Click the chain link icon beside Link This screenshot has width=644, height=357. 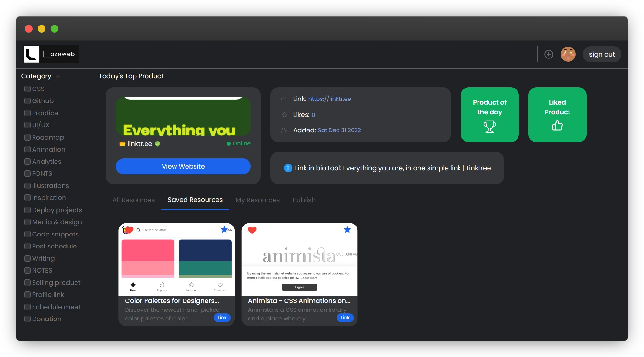[x=284, y=99]
